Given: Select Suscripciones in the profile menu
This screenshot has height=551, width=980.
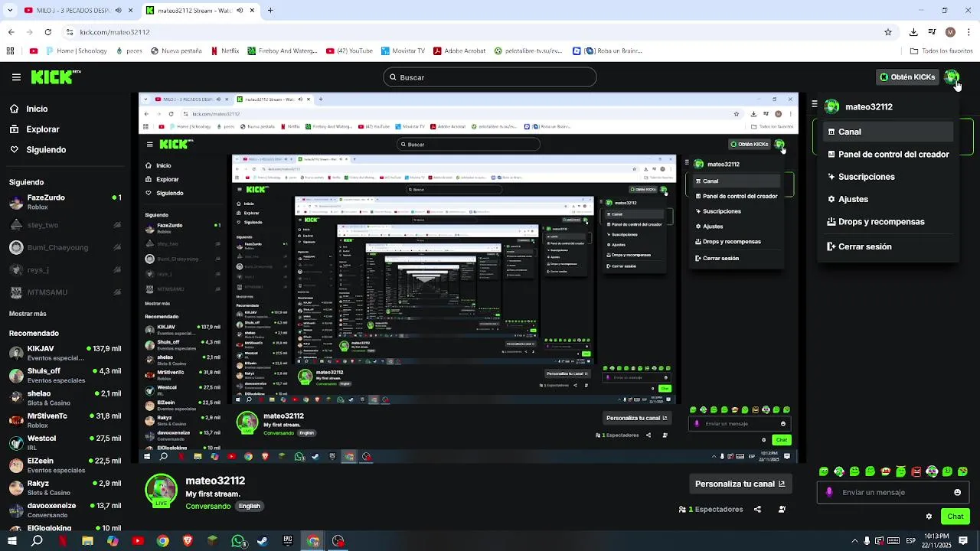Looking at the screenshot, I should (x=888, y=177).
